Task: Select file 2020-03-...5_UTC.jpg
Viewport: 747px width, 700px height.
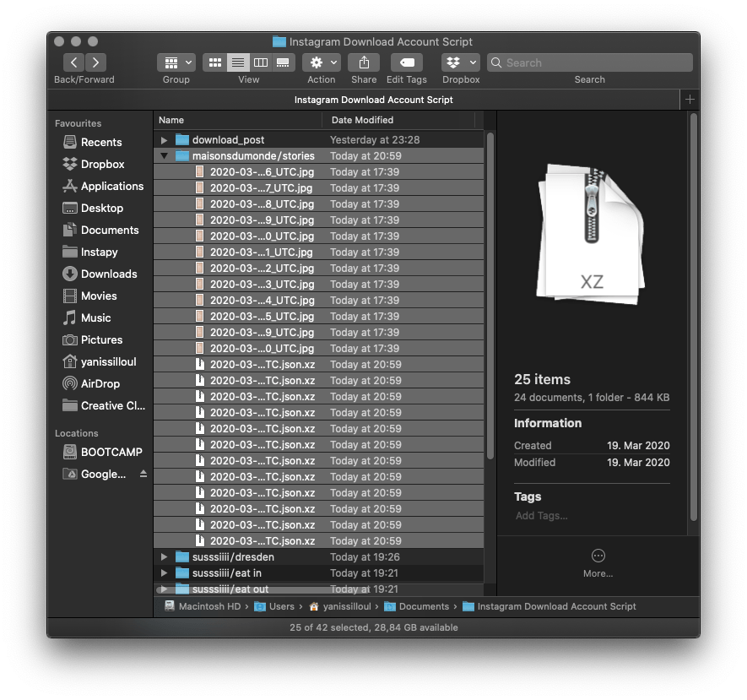Action: [318, 316]
